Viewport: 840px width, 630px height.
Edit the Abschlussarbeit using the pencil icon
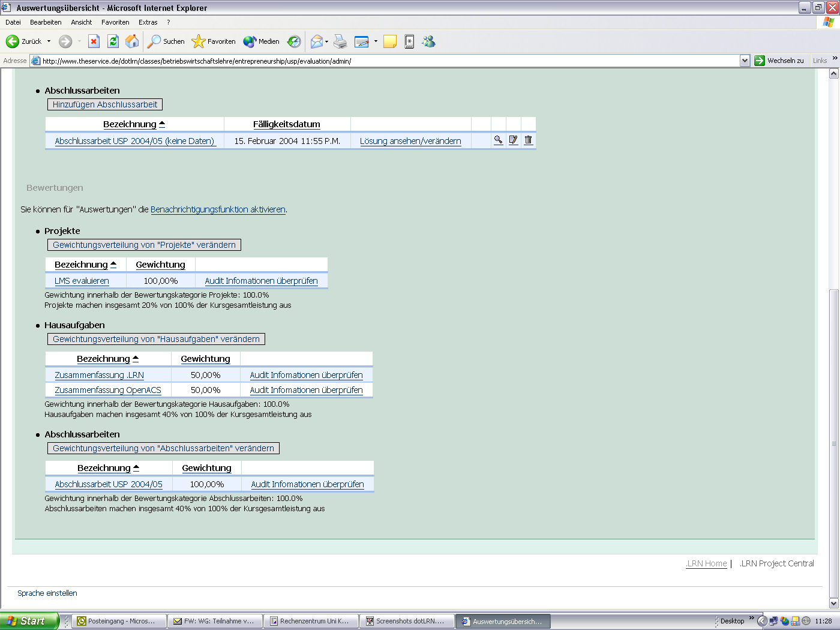[x=513, y=140]
